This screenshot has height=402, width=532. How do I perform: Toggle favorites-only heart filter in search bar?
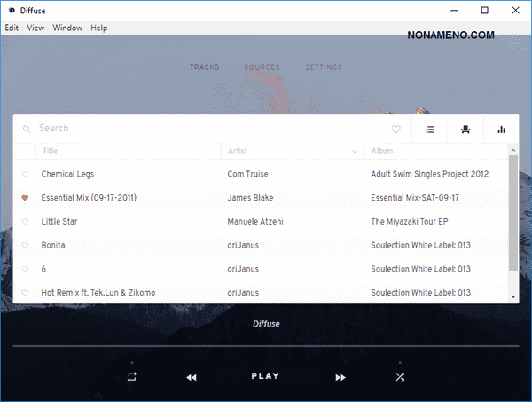(396, 130)
